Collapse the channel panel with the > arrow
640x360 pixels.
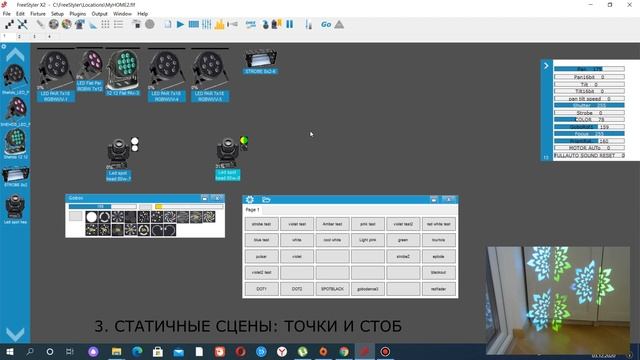click(546, 65)
